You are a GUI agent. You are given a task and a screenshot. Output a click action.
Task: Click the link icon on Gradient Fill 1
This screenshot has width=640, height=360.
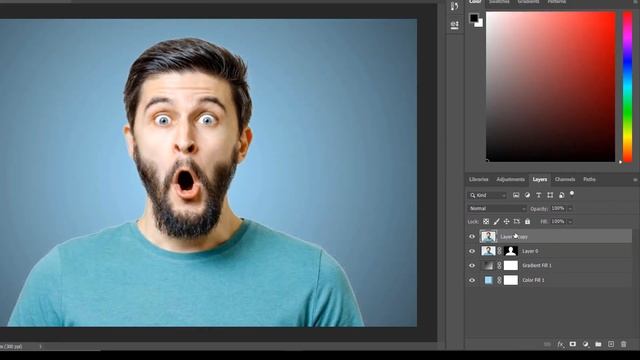(499, 266)
